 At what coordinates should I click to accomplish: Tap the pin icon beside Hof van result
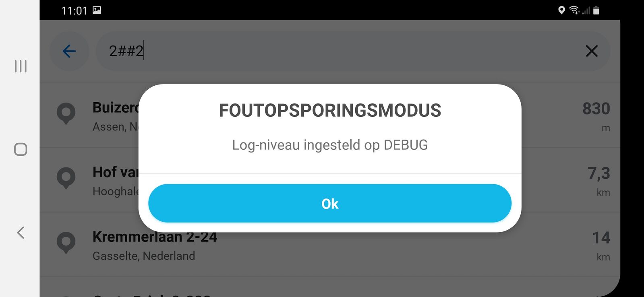point(66,178)
